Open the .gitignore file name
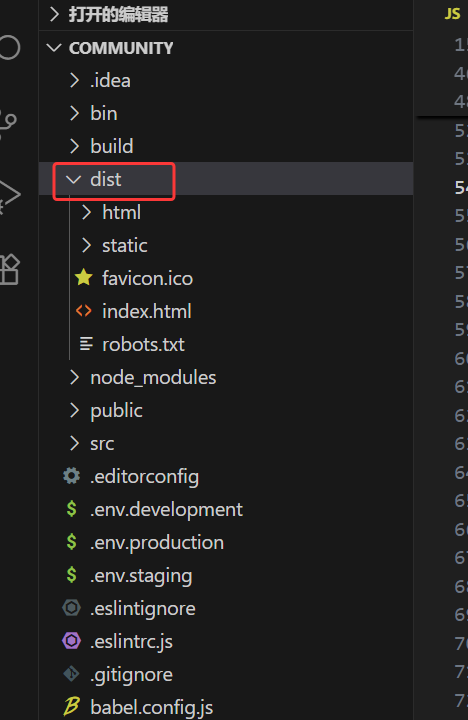468x720 pixels. coord(132,675)
